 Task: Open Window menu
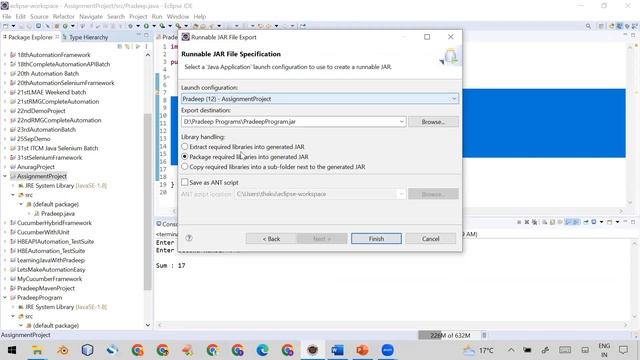[x=178, y=16]
